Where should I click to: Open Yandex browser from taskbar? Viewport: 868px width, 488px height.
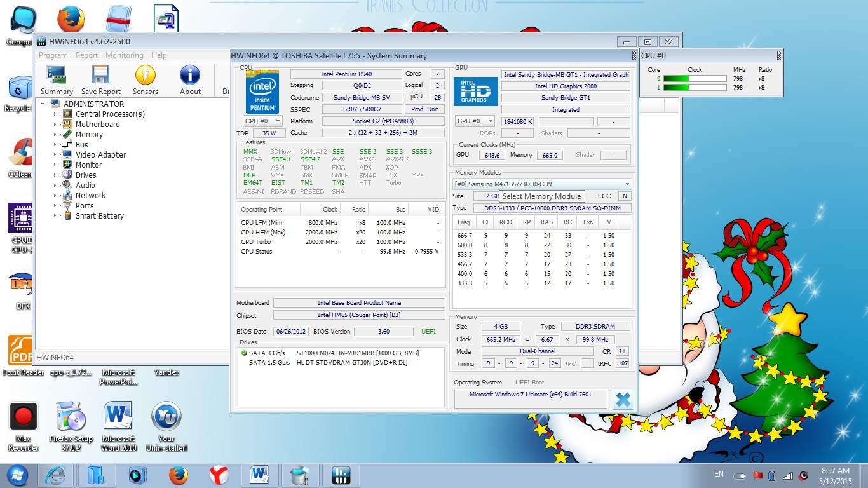coord(219,475)
